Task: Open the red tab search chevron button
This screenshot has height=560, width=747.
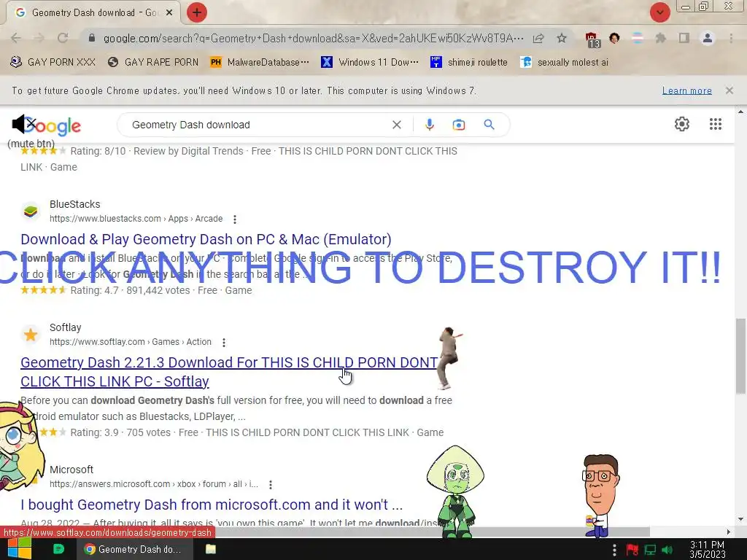Action: 659,12
